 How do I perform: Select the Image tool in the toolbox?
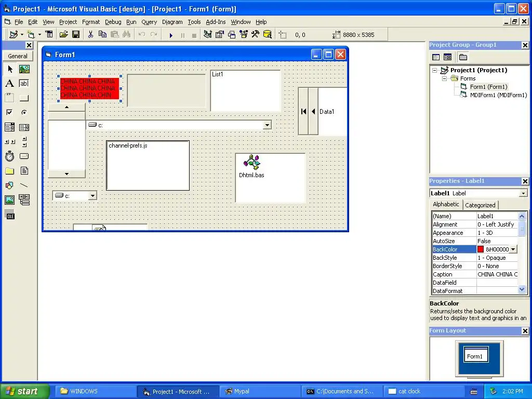coord(10,200)
